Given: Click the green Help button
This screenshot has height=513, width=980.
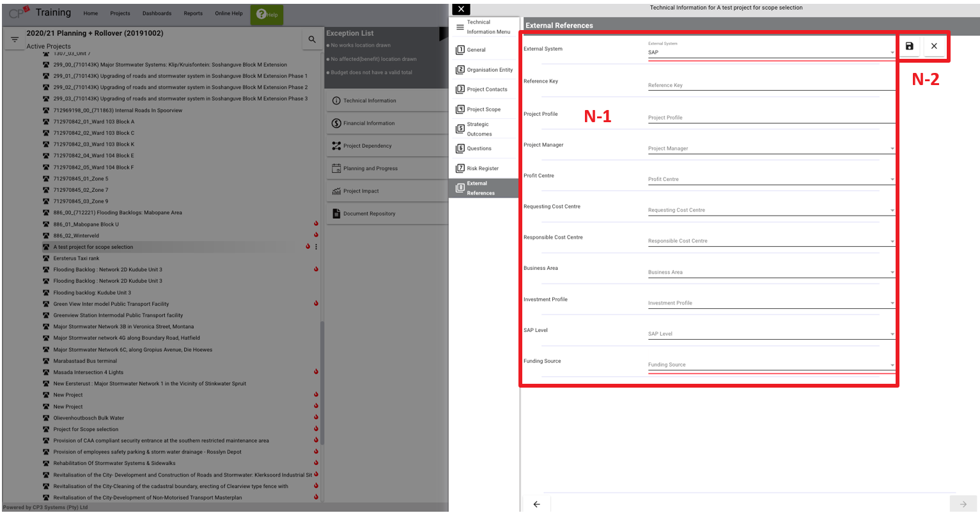Looking at the screenshot, I should (x=267, y=14).
